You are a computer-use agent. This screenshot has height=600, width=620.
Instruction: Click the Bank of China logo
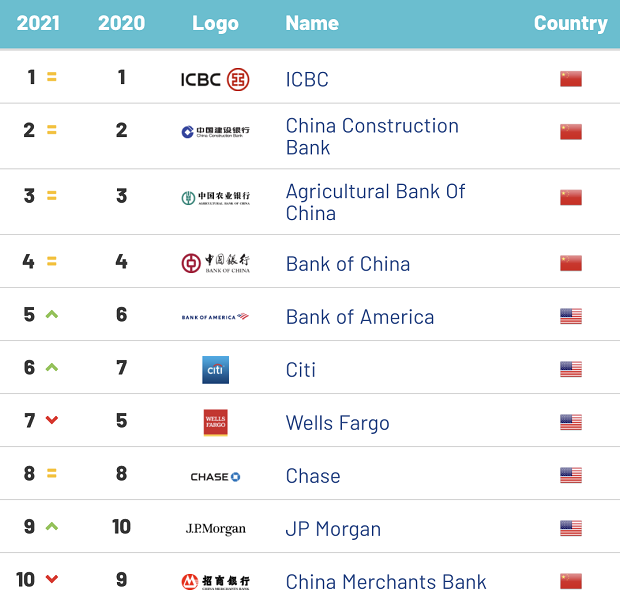215,263
